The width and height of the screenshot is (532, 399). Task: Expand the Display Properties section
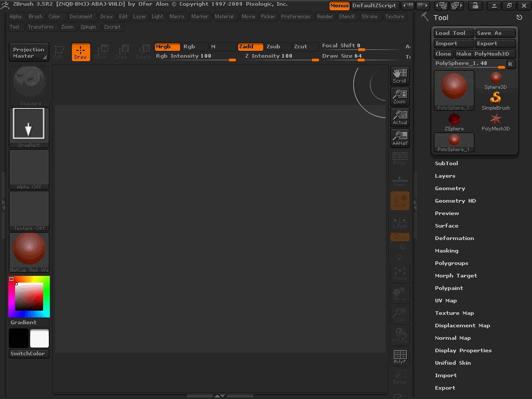(x=463, y=351)
